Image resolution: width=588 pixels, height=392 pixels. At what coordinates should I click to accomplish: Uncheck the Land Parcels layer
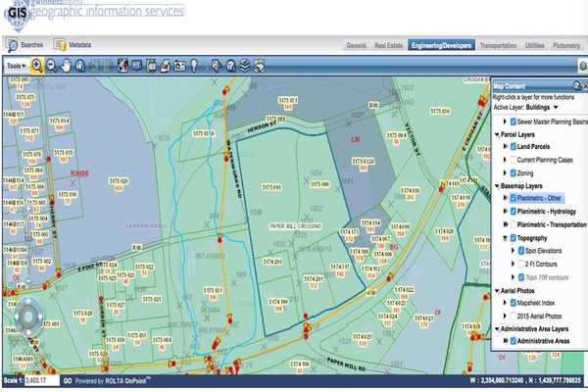(513, 146)
